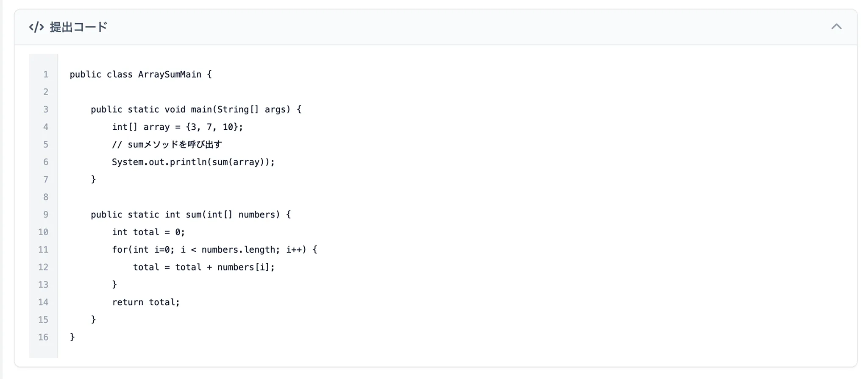Click the 'return total;' statement
The height and width of the screenshot is (379, 868).
click(146, 302)
